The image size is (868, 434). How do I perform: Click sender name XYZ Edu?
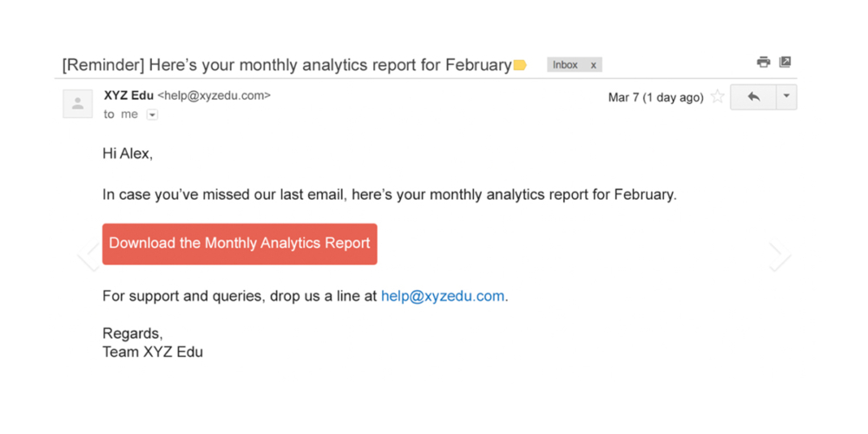[128, 95]
